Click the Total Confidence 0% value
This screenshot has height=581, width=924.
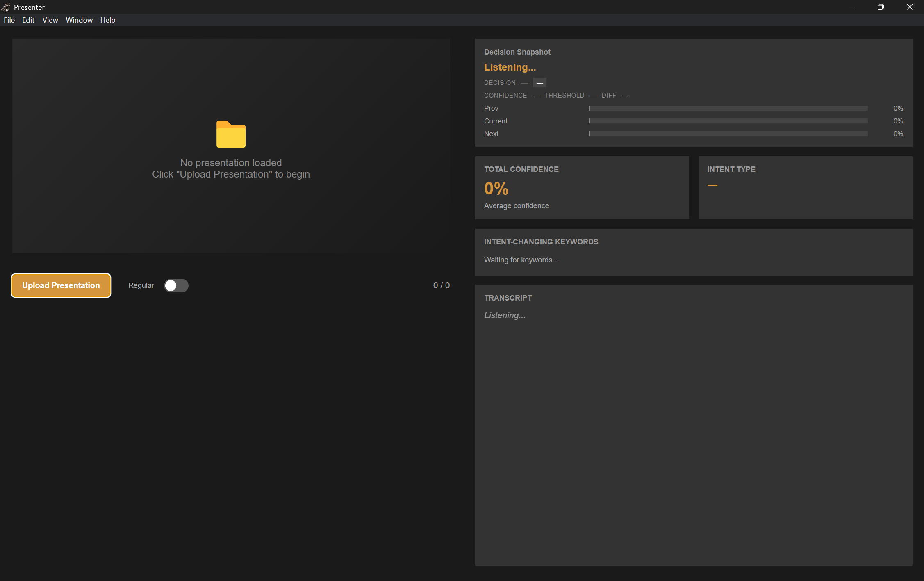[x=496, y=189]
